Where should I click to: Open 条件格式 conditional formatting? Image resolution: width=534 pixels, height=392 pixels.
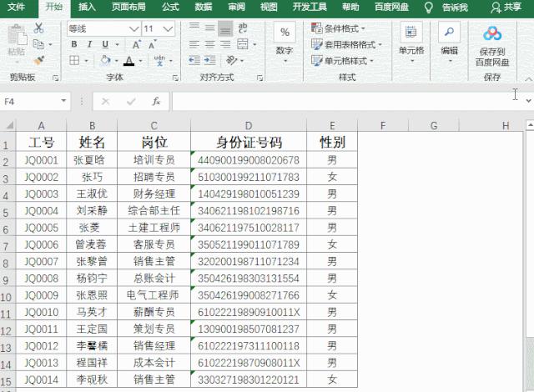[338, 28]
